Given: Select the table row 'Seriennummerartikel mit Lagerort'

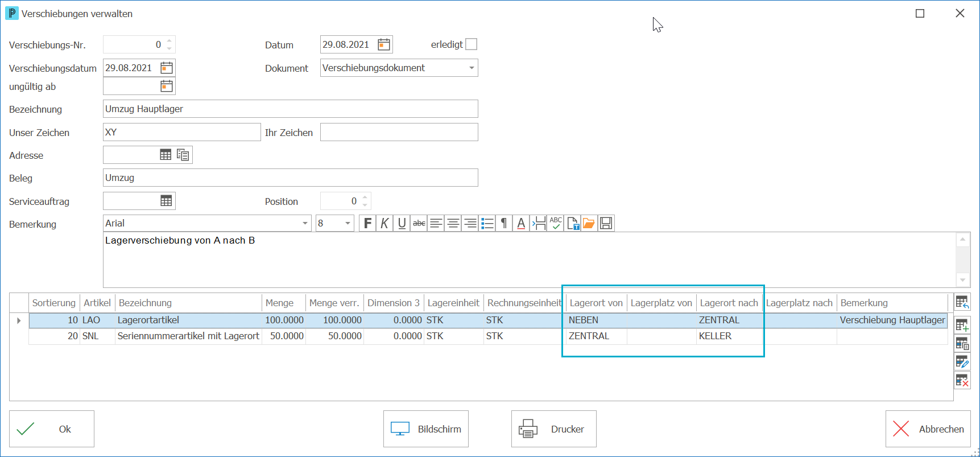Looking at the screenshot, I should coord(488,336).
